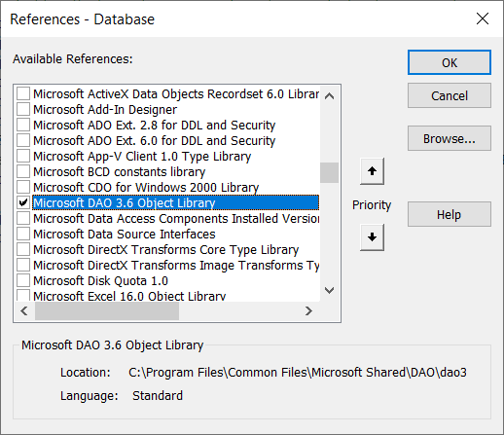Viewport: 504px width, 435px height.
Task: Move reference down with Priority down arrow
Action: 372,237
